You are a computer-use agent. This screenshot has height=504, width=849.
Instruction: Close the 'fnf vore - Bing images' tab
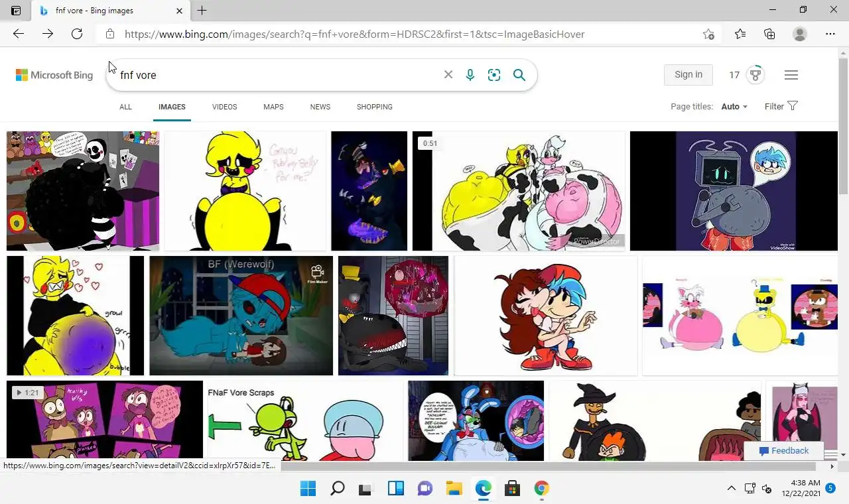[179, 11]
